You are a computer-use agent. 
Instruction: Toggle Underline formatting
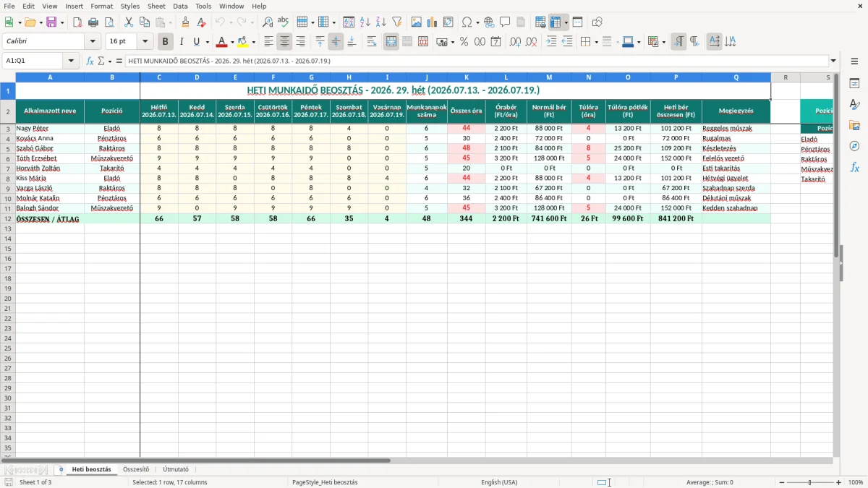pos(196,42)
